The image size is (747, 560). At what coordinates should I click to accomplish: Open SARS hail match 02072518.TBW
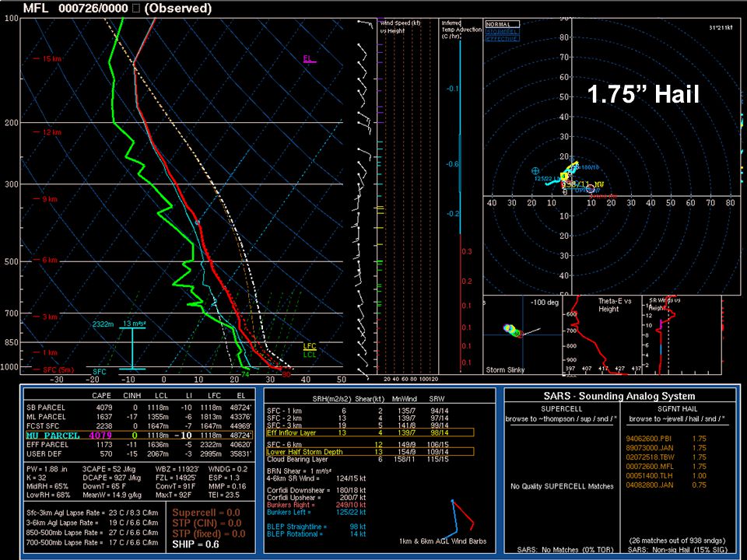click(665, 457)
